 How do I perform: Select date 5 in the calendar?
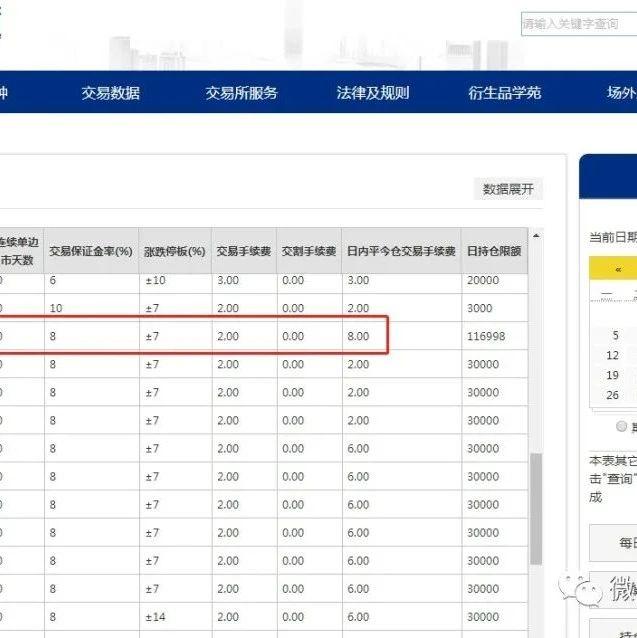point(615,335)
